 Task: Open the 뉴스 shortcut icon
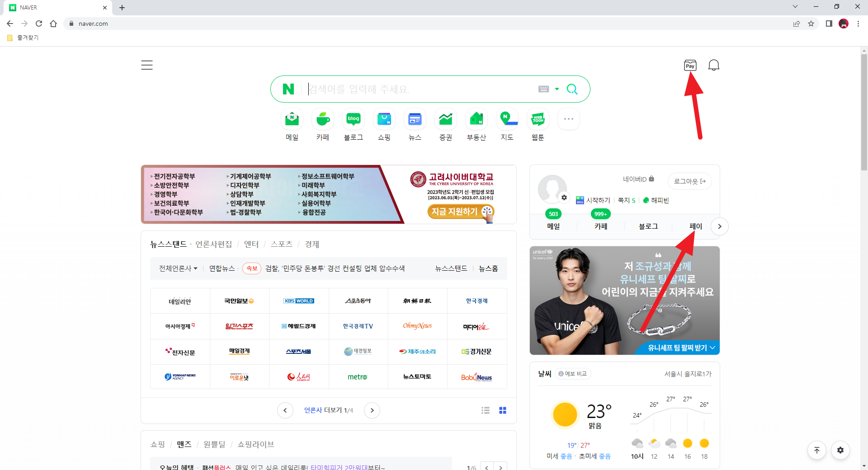[415, 119]
